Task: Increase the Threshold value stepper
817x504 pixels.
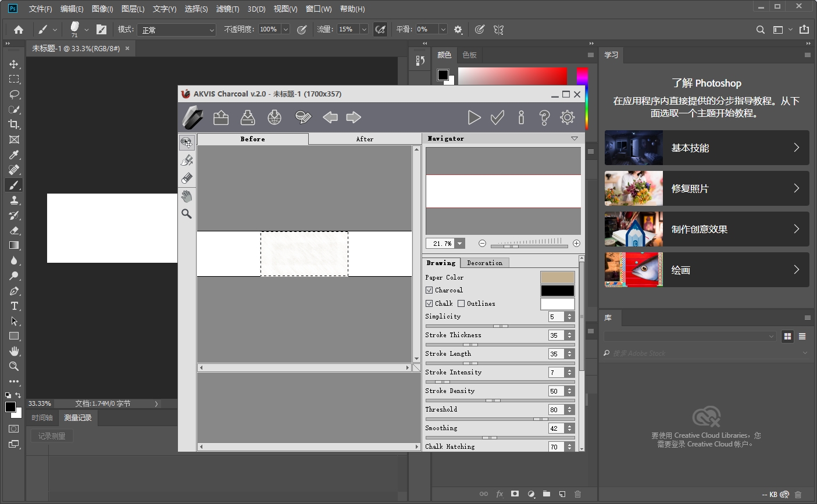Action: 570,408
